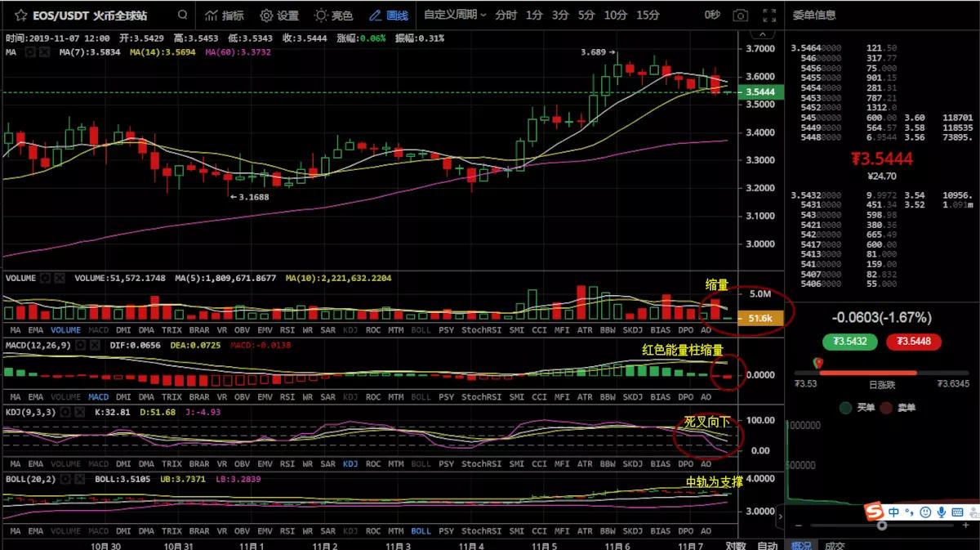Close the VOLUME indicator panel
The height and width of the screenshot is (550, 980).
(x=60, y=278)
